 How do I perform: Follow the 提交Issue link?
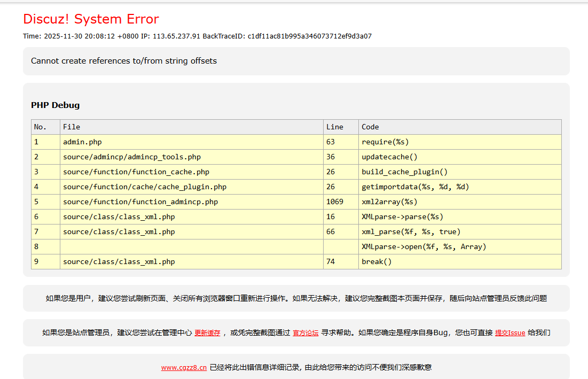click(x=509, y=333)
